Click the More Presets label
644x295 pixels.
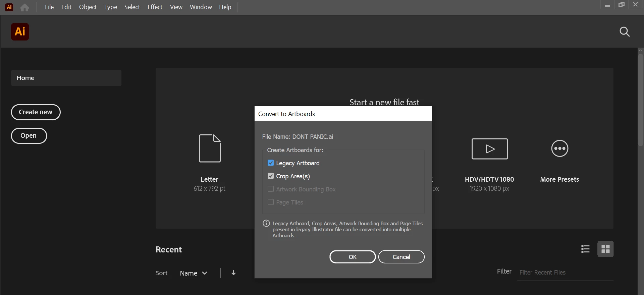point(559,179)
